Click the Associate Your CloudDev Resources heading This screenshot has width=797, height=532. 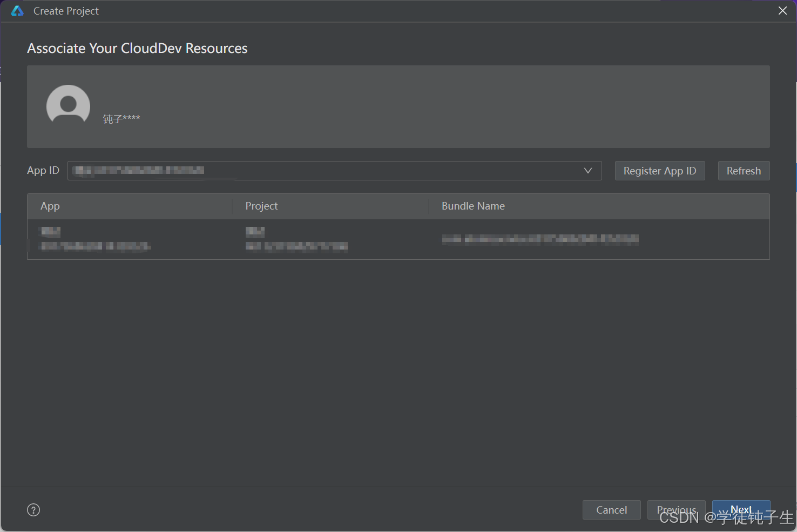coord(137,48)
